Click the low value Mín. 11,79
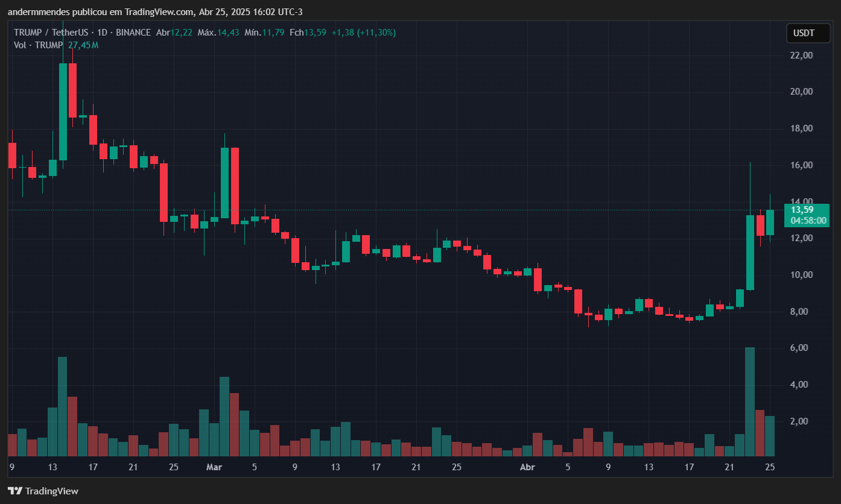841x504 pixels. click(x=264, y=33)
